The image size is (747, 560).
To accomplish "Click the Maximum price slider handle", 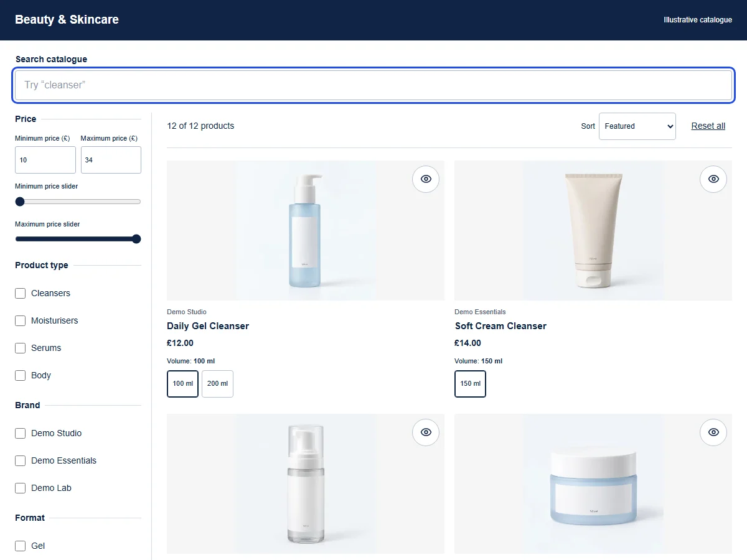I will coord(136,239).
